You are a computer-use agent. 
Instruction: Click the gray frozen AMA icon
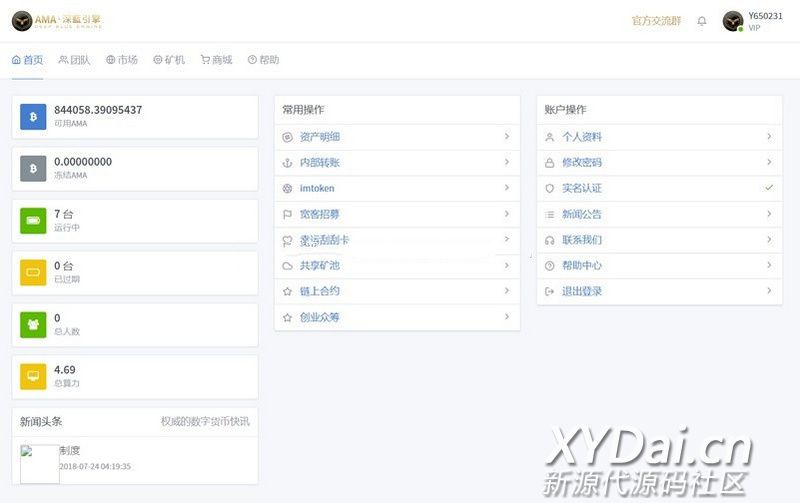(x=33, y=169)
